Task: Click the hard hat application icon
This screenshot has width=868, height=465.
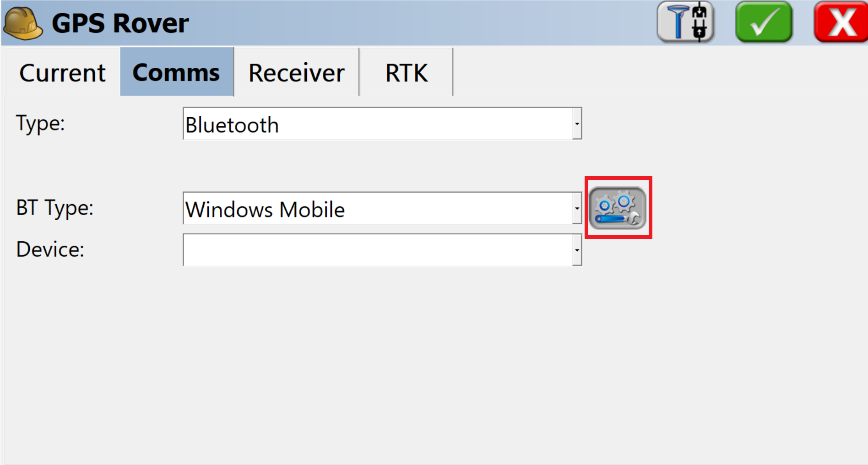Action: (x=23, y=23)
